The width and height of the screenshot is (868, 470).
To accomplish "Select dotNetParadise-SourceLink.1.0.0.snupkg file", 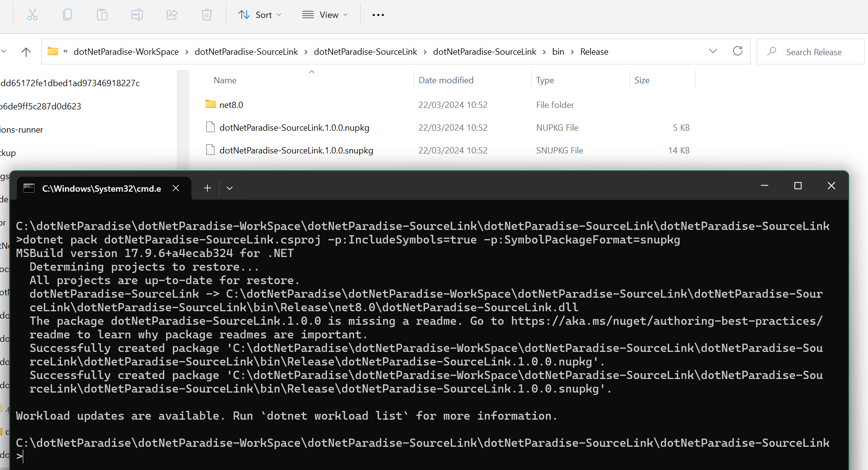I will pos(296,151).
